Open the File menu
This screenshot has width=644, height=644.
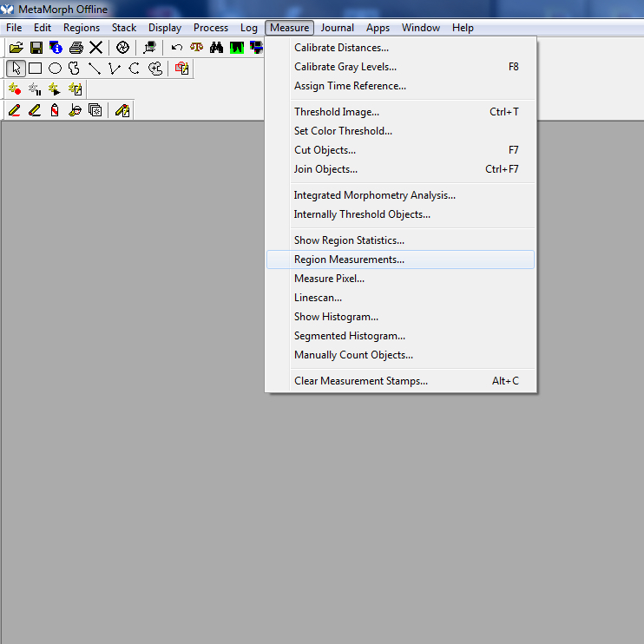[15, 28]
